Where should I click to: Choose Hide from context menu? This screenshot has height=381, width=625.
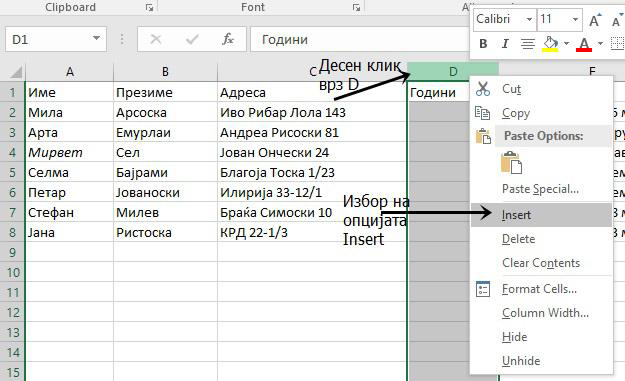coord(541,337)
